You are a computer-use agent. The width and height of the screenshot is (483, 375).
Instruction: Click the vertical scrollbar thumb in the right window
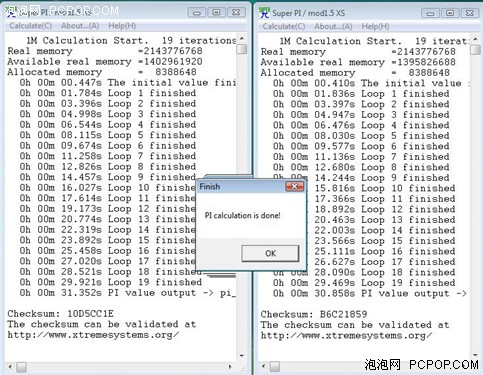[x=475, y=50]
